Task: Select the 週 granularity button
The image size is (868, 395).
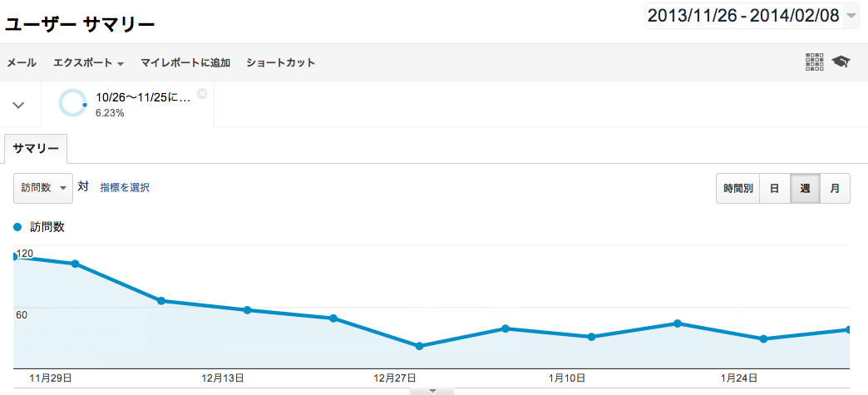Action: pos(805,189)
